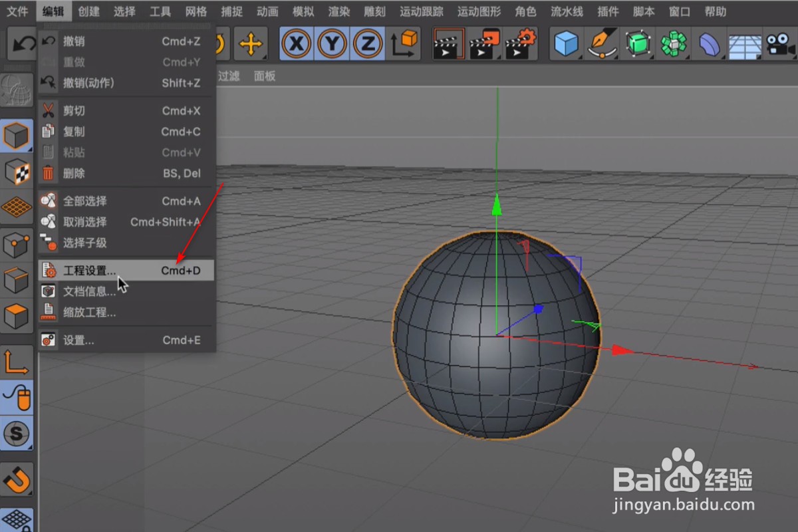
Task: Open the 插件 menu
Action: tap(608, 11)
